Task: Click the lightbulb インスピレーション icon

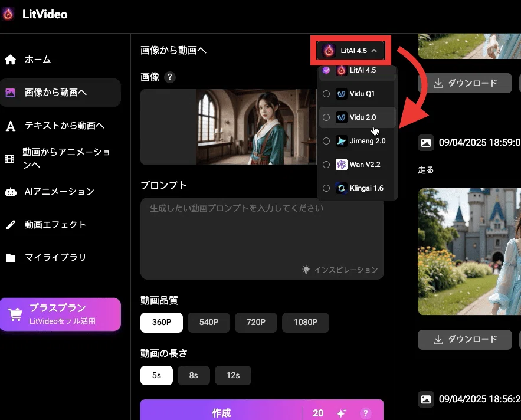Action: (x=306, y=270)
